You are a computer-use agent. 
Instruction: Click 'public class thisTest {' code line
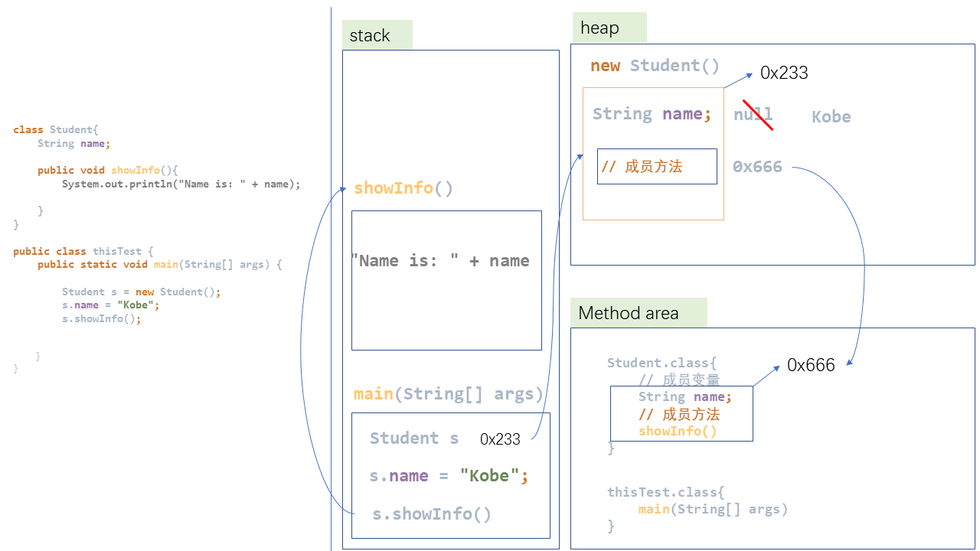click(83, 251)
